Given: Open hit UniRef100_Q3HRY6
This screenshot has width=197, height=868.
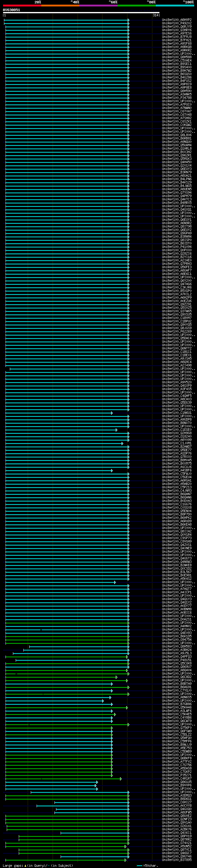Looking at the screenshot, I should tap(177, 30).
